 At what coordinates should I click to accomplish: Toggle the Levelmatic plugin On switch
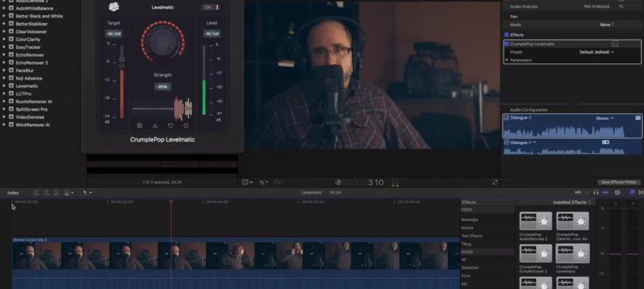tap(211, 7)
